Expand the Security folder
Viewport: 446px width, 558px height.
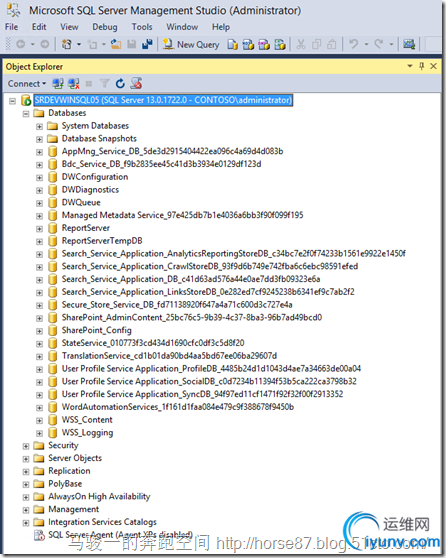(x=26, y=446)
